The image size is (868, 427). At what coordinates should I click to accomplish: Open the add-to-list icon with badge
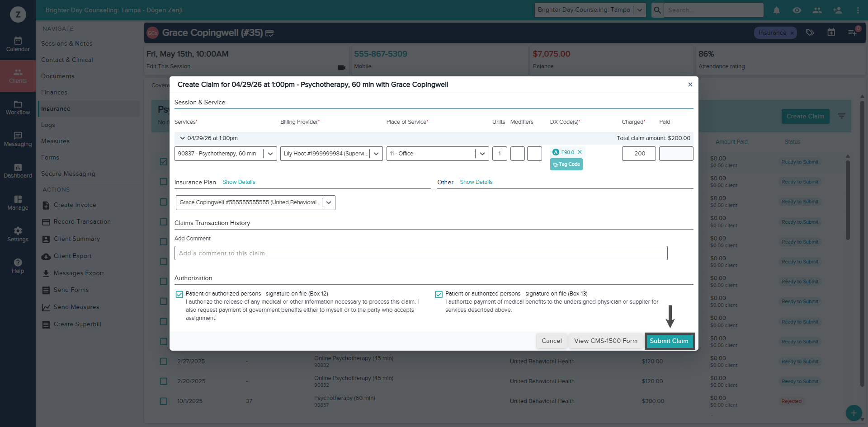pos(852,33)
